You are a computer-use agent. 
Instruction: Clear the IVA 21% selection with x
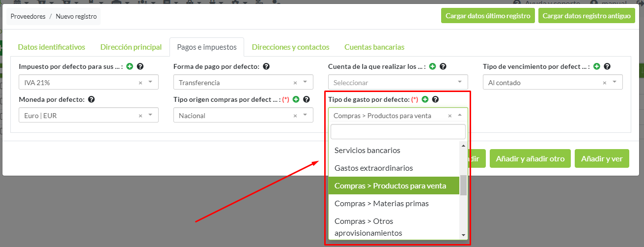coord(140,83)
